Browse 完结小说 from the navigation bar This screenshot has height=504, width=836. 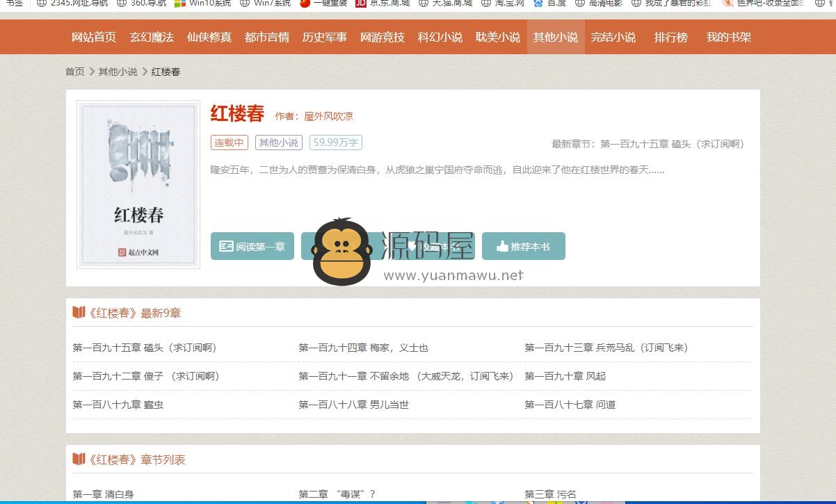coord(613,37)
